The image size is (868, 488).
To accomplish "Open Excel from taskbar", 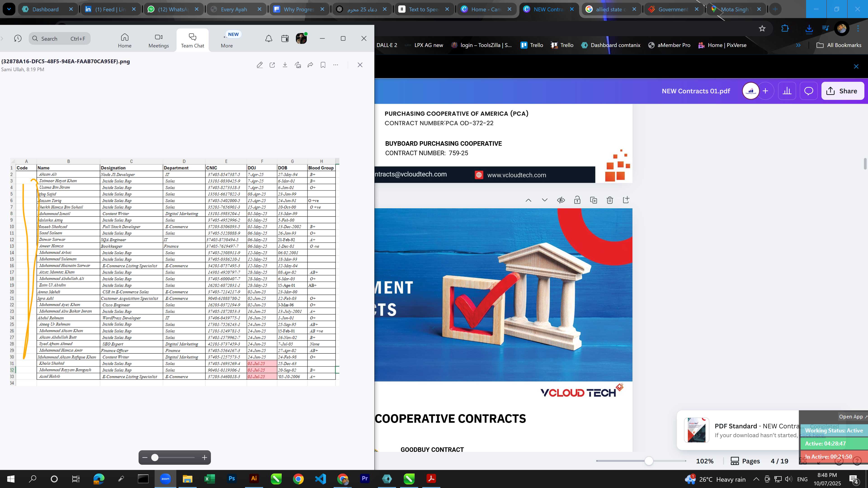I will [210, 479].
